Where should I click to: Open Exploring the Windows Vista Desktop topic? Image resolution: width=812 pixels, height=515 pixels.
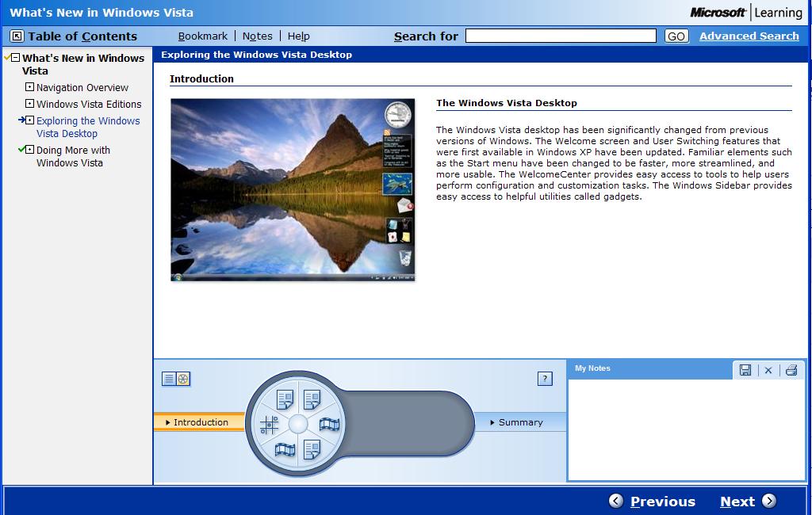[88, 127]
